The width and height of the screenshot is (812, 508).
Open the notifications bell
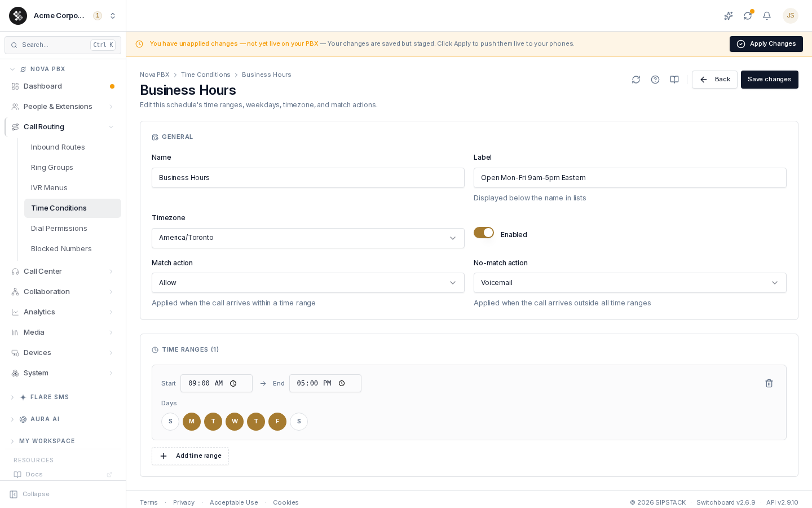[x=767, y=16]
